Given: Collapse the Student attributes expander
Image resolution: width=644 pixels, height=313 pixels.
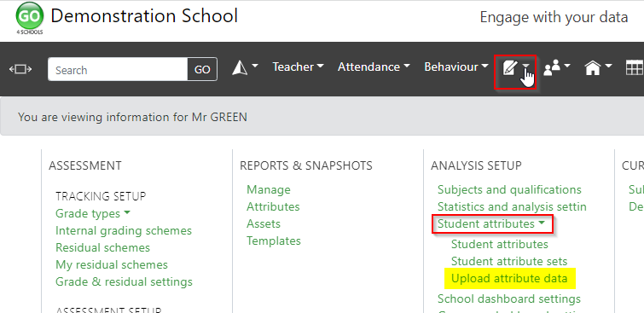Looking at the screenshot, I should point(491,223).
